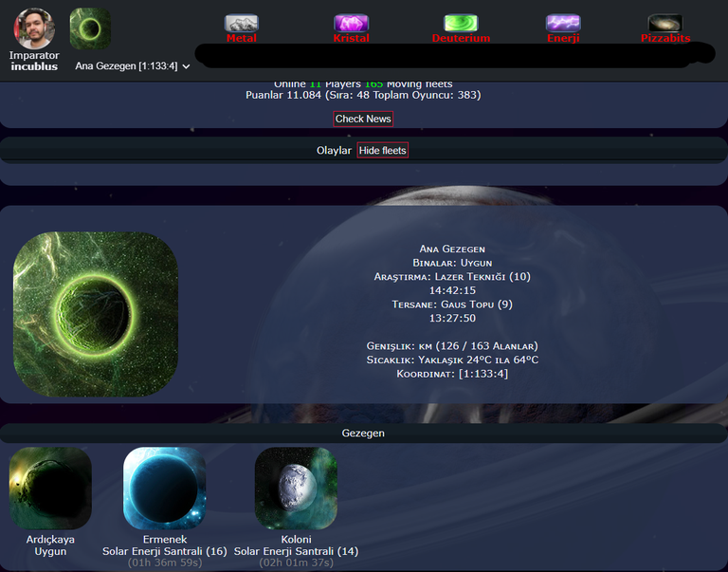Click the Kristal label text
This screenshot has height=572, width=728.
coord(351,38)
